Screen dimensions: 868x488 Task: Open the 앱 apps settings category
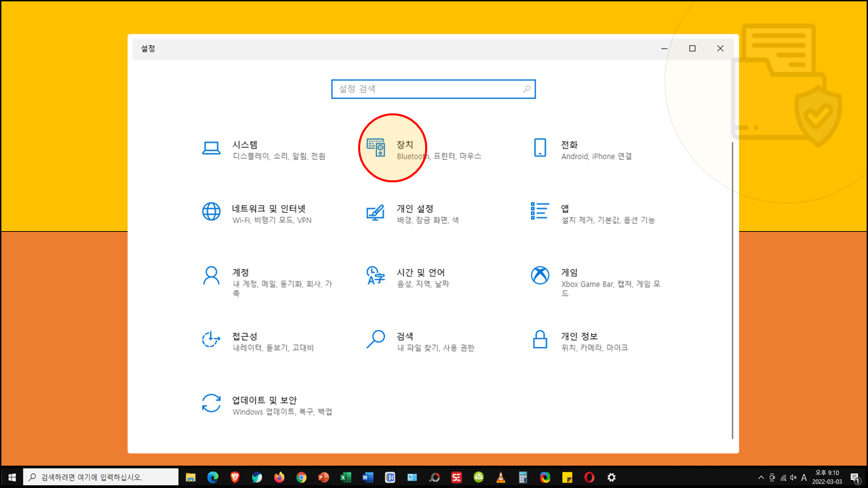(593, 213)
